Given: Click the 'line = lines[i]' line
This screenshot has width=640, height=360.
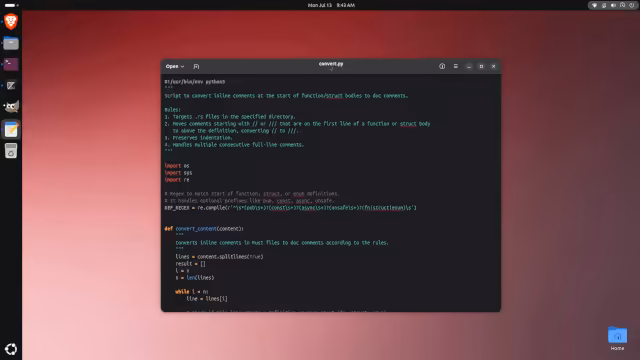Looking at the screenshot, I should (207, 299).
